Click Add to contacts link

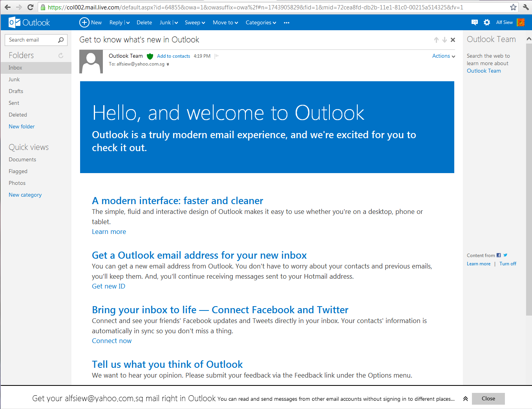coord(174,56)
